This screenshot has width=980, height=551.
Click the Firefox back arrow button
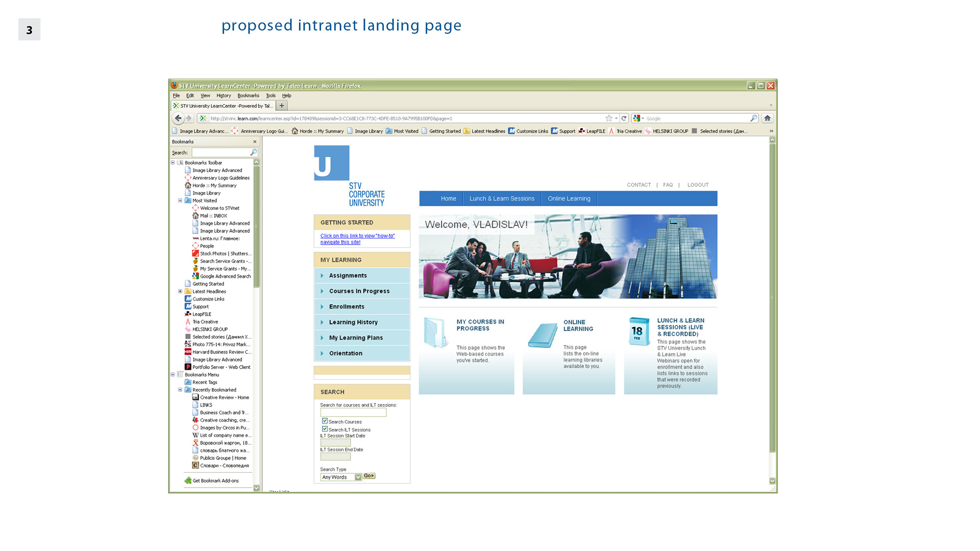178,118
